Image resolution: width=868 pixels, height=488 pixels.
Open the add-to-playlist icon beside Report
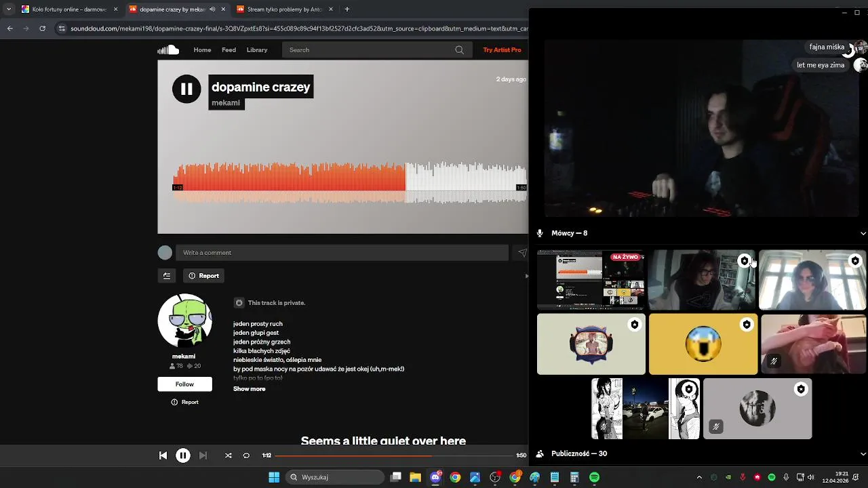[167, 276]
